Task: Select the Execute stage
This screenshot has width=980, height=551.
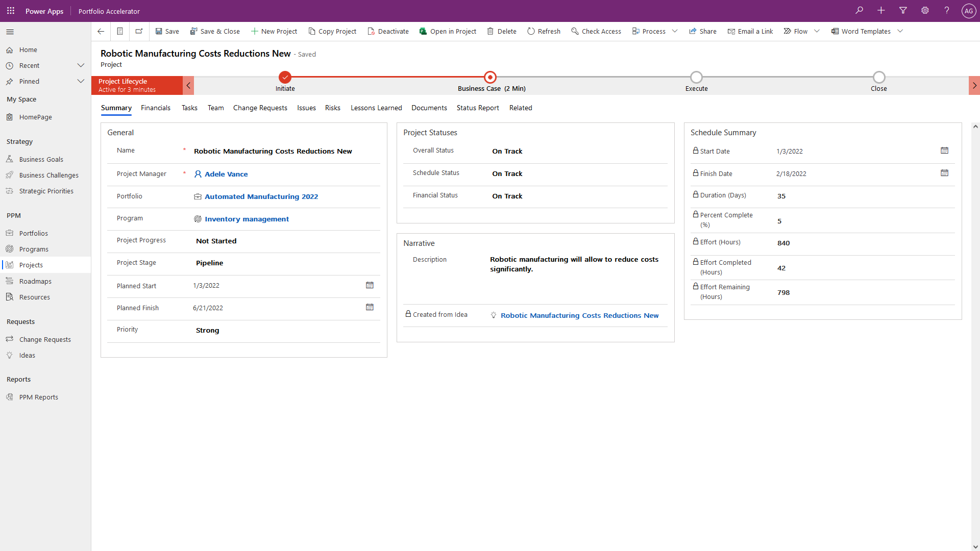Action: click(696, 78)
